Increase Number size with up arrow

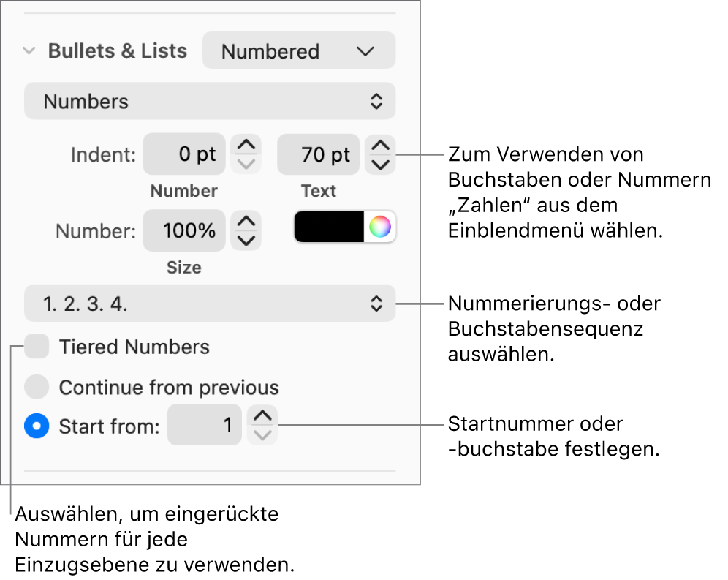point(246,222)
